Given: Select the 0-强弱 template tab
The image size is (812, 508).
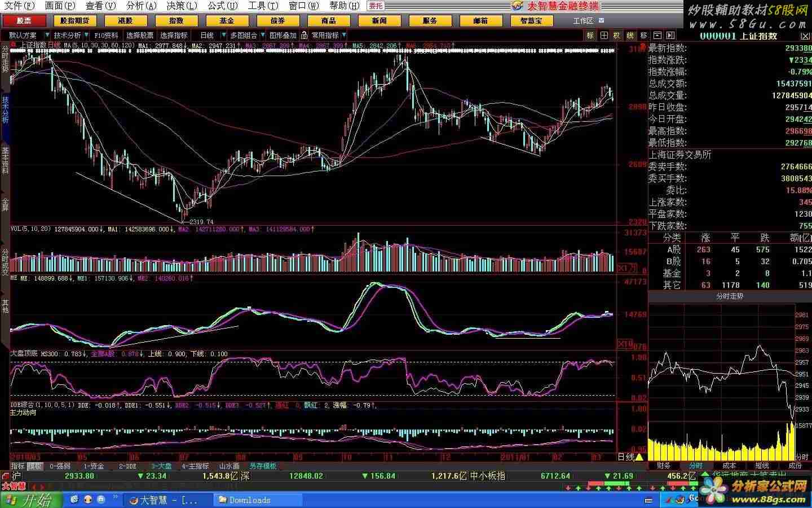Looking at the screenshot, I should pyautogui.click(x=60, y=466).
